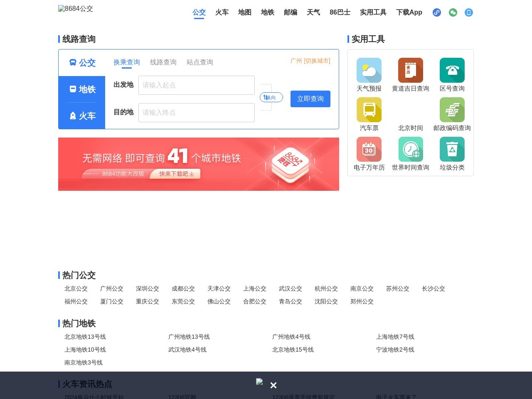Open 公交 in the top navigation

(x=199, y=12)
